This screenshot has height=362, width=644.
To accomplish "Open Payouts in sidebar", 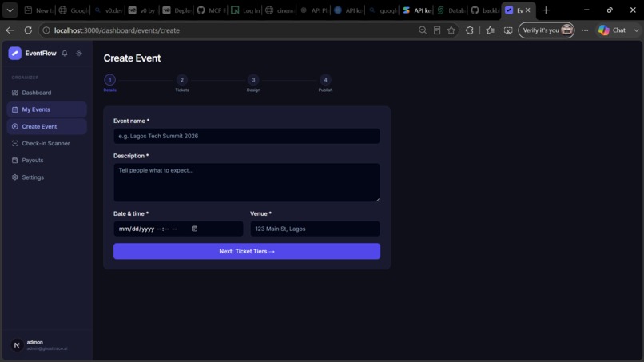I will tap(47, 161).
